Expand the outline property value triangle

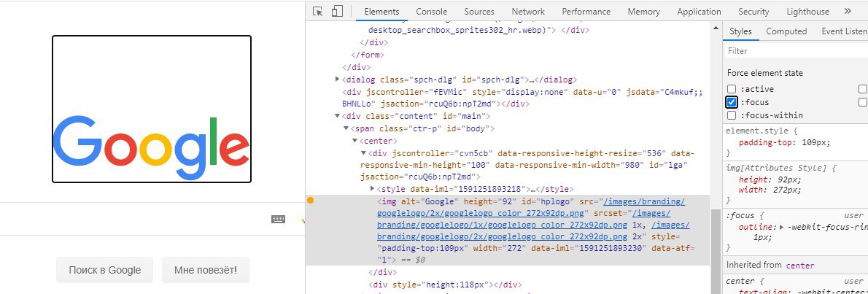pyautogui.click(x=781, y=227)
